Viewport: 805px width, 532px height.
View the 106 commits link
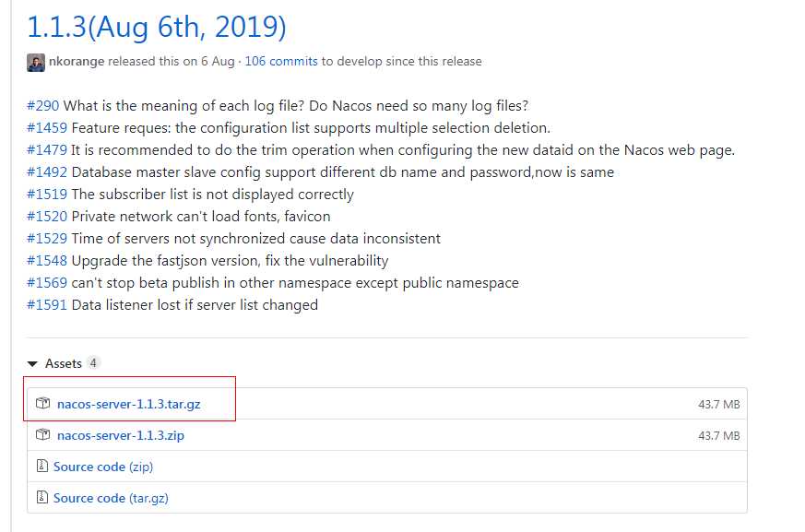pyautogui.click(x=280, y=62)
